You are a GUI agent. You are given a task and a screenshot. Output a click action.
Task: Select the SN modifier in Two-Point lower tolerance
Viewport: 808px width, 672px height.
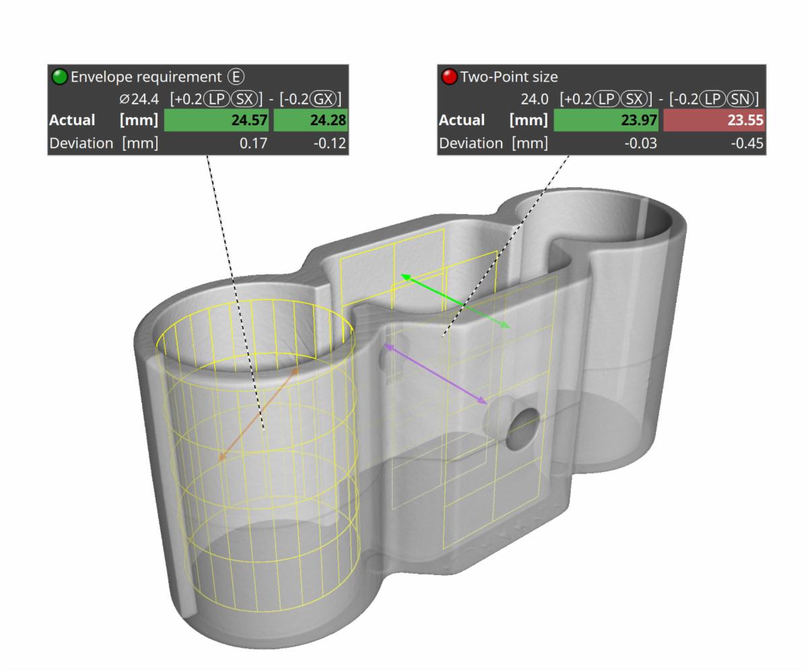(x=739, y=100)
